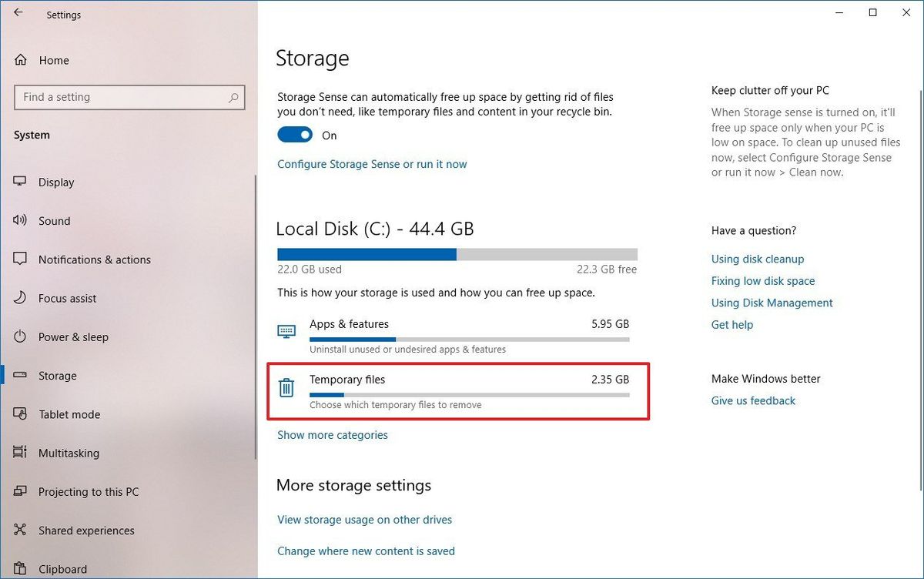Viewport: 924px width, 579px height.
Task: Select the Focus assist moon icon
Action: click(18, 298)
